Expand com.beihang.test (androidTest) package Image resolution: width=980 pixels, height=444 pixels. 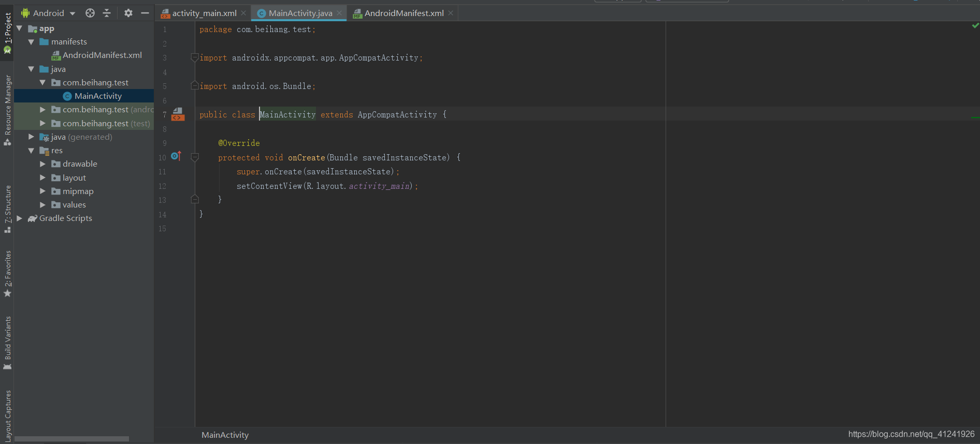[x=42, y=110]
